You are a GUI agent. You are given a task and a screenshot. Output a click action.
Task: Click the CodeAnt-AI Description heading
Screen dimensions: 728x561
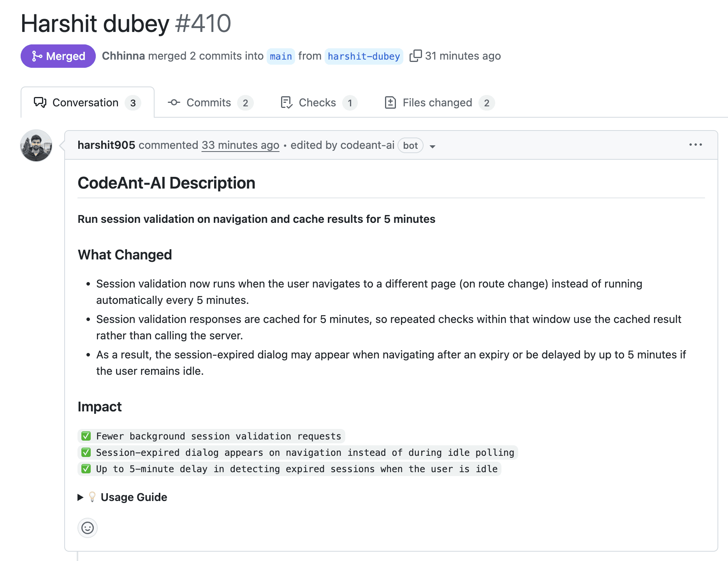pyautogui.click(x=166, y=183)
